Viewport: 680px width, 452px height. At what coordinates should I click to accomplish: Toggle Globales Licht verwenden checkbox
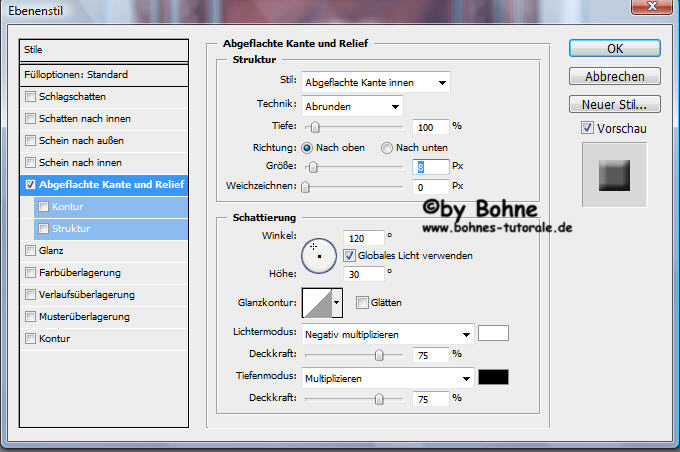[x=349, y=255]
